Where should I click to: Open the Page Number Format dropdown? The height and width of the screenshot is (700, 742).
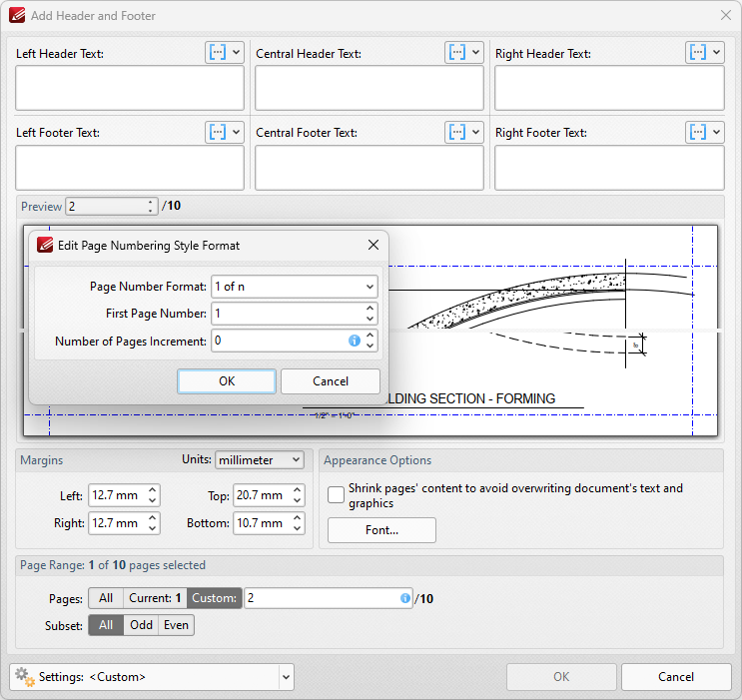click(x=295, y=287)
